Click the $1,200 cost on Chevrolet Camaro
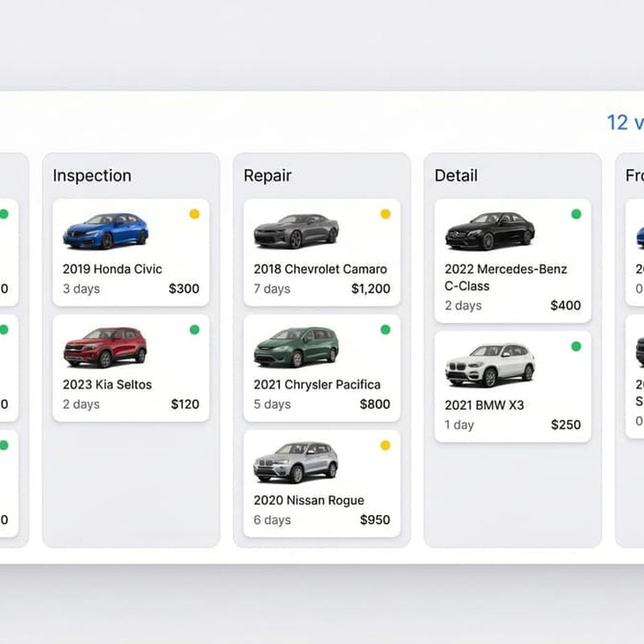Image resolution: width=644 pixels, height=644 pixels. pyautogui.click(x=370, y=289)
